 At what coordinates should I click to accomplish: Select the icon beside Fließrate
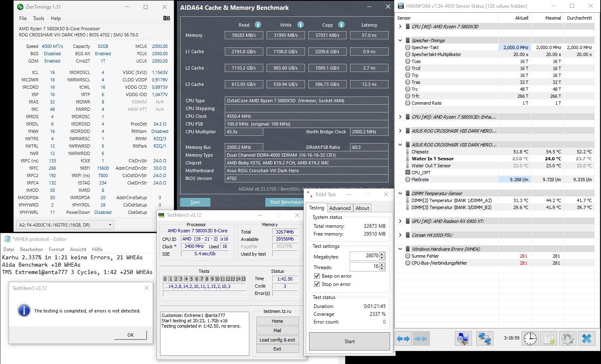(408, 180)
